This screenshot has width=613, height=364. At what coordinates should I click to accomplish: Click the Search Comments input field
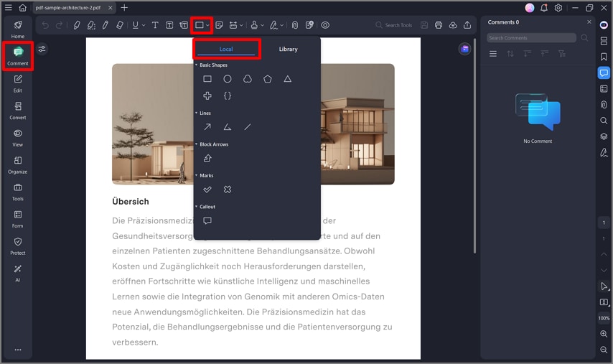click(x=531, y=37)
